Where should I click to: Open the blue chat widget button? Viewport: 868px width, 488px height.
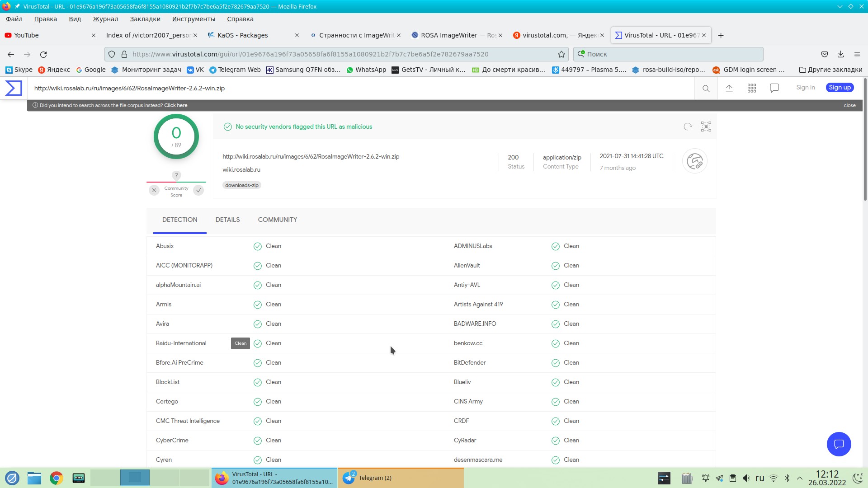pos(839,444)
